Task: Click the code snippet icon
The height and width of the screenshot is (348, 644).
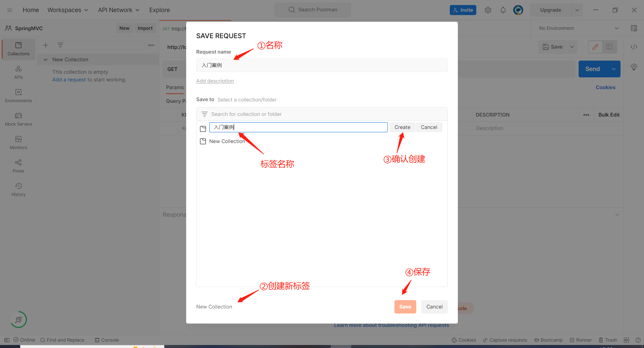Action: click(634, 47)
